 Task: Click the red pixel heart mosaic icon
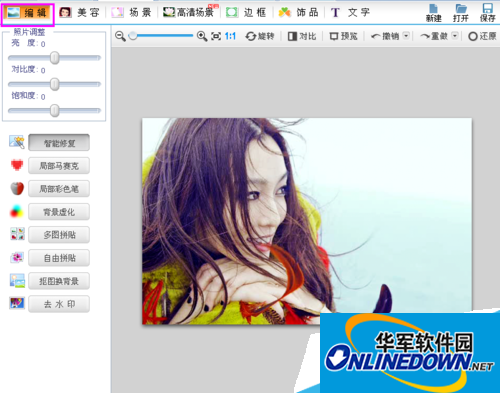pyautogui.click(x=17, y=165)
